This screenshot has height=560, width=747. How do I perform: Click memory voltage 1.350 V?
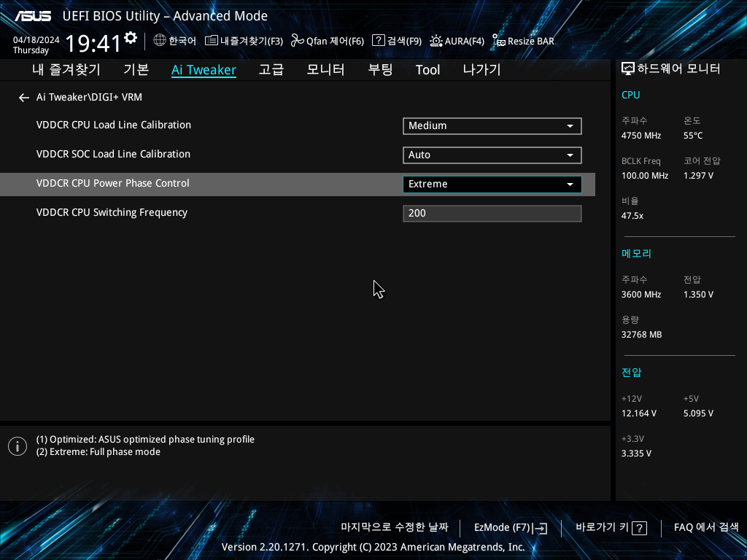(x=698, y=295)
